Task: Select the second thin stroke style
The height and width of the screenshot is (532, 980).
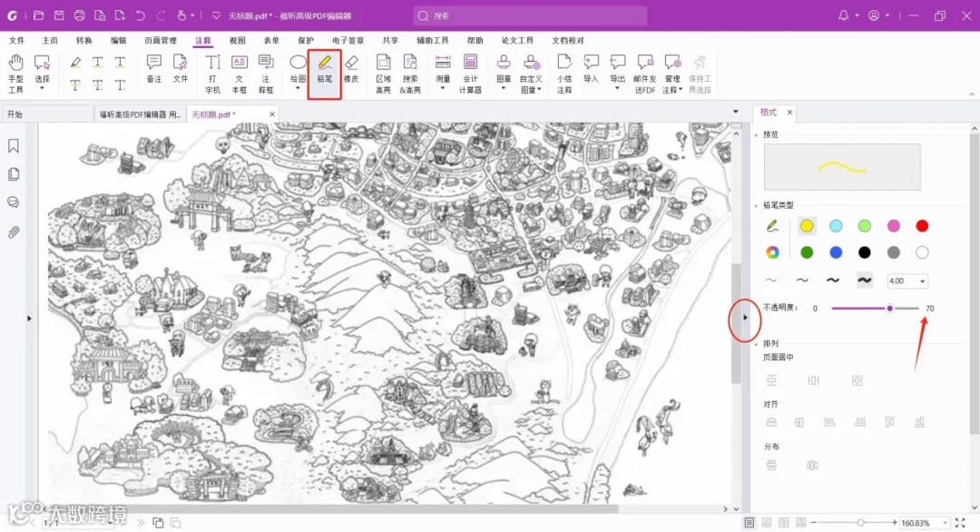Action: pyautogui.click(x=802, y=281)
